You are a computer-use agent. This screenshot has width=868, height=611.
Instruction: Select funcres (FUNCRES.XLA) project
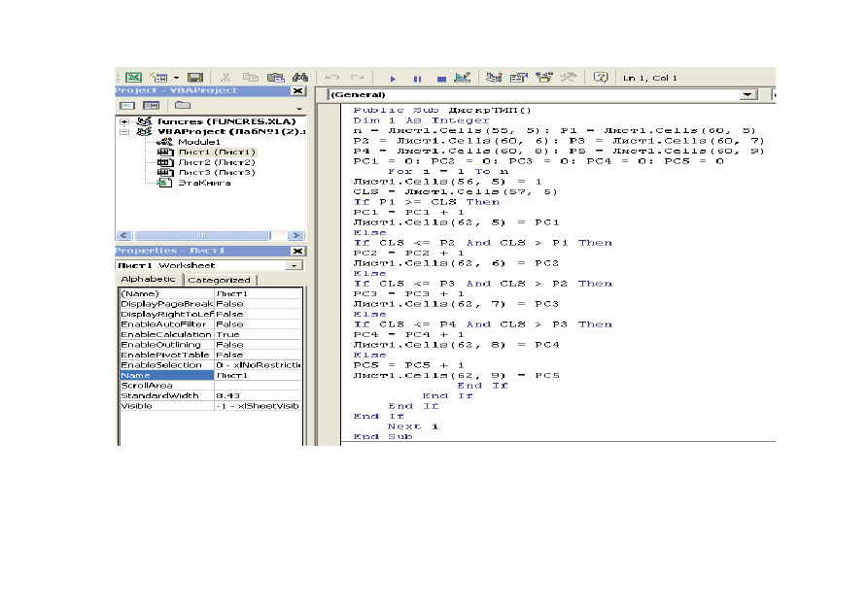(226, 121)
